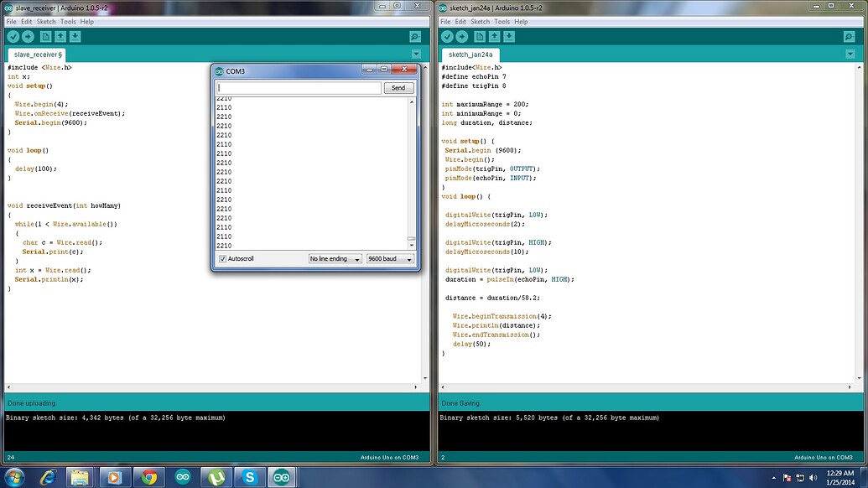Viewport: 868px width, 488px height.
Task: Verify the slave_receiver sketch
Action: tap(12, 36)
